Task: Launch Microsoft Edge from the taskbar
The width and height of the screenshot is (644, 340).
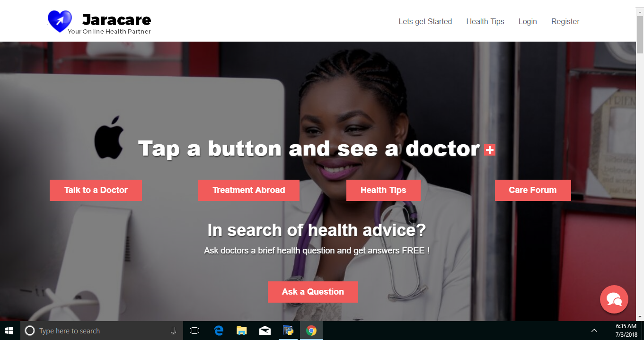Action: pos(219,331)
